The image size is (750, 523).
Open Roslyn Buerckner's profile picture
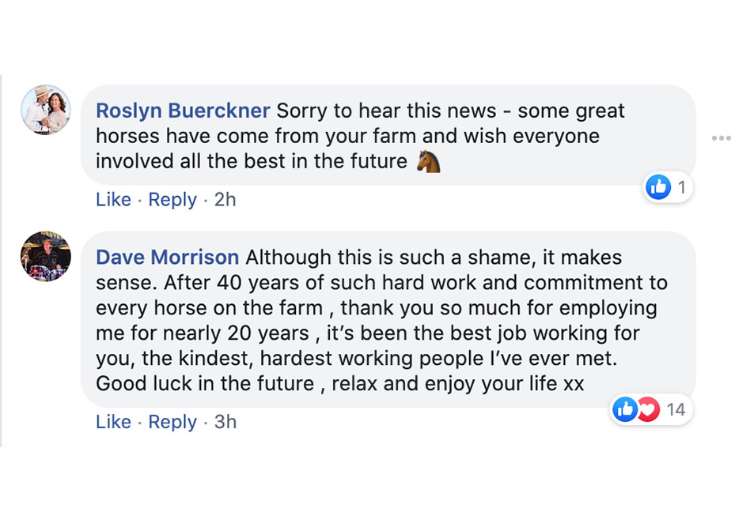point(46,110)
